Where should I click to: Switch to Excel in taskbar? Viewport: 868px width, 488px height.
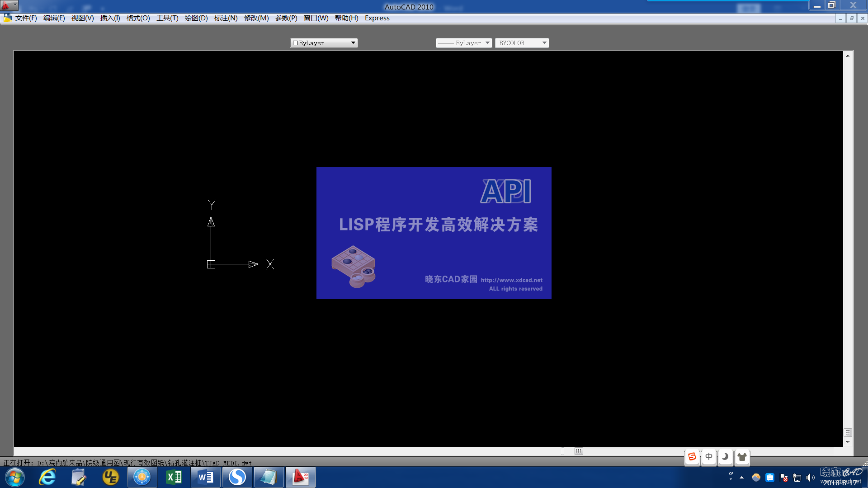point(174,477)
